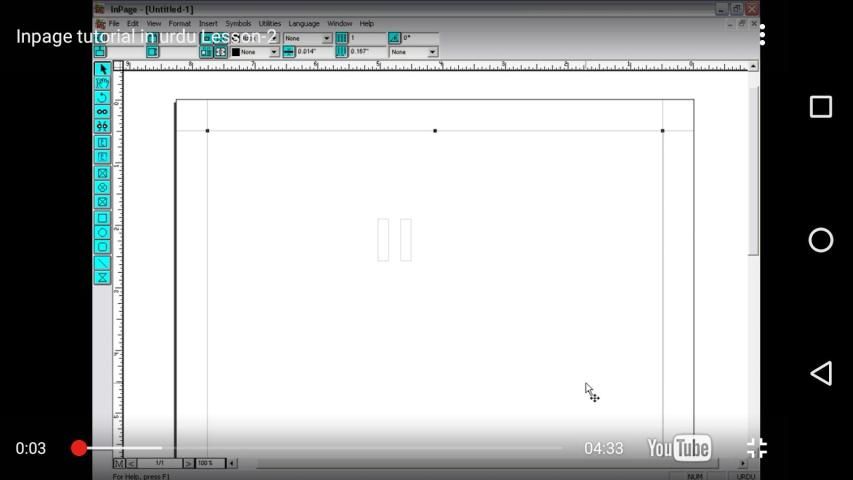853x480 pixels.
Task: Tap the Android home circle button
Action: click(x=820, y=240)
